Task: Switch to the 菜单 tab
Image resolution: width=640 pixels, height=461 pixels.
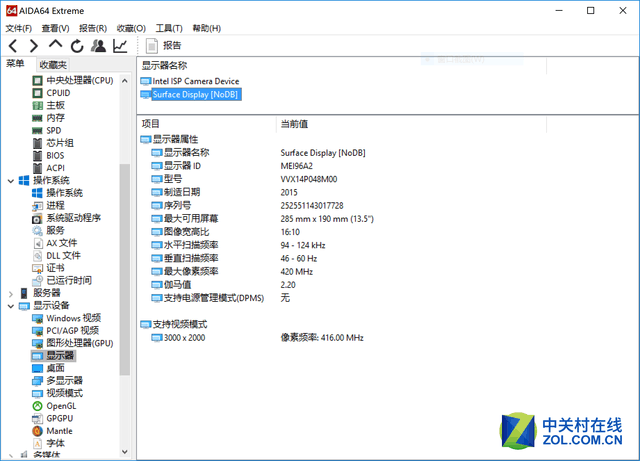Action: click(16, 64)
